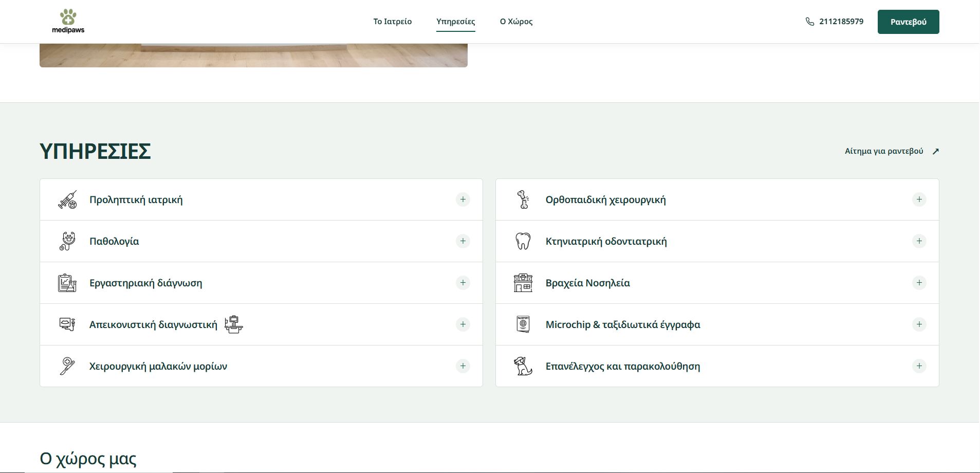Click the syringe icon for Προληπτική ιατρική
This screenshot has height=473, width=980.
tap(67, 199)
